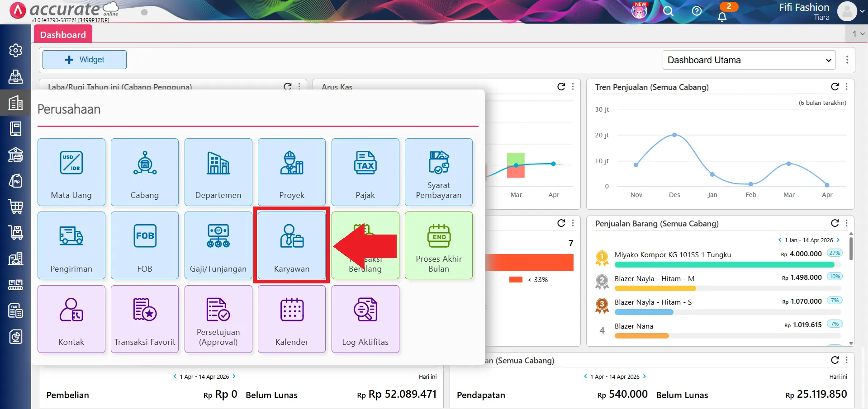The image size is (868, 409).
Task: Open Persetujuan (Approval) tile
Action: [x=218, y=319]
